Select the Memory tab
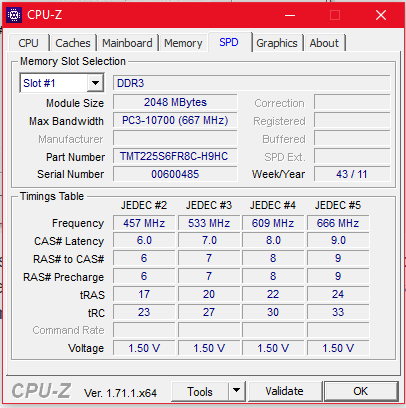 [x=183, y=43]
